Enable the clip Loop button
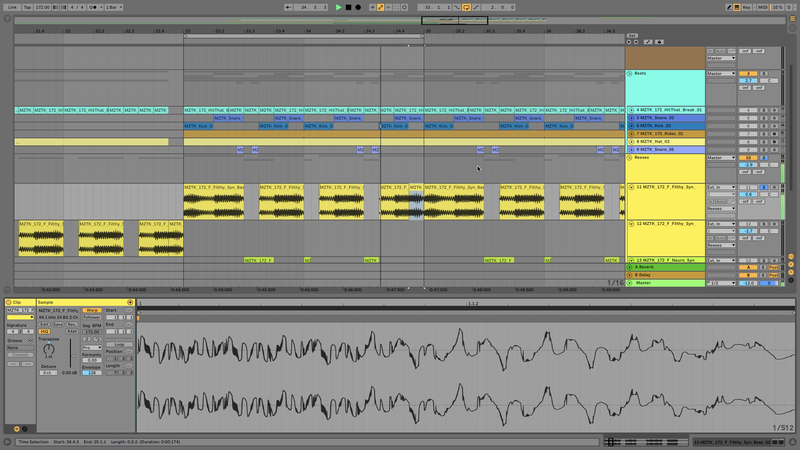Viewport: 800px width, 450px height. (119, 344)
